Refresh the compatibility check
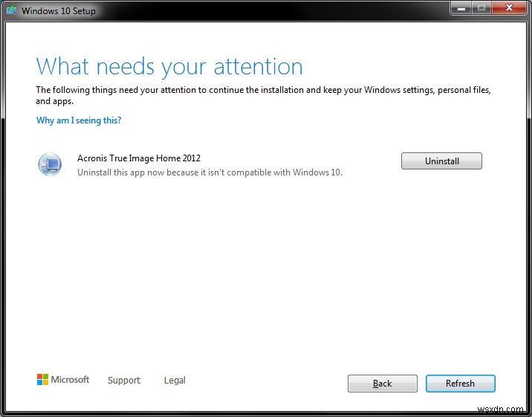 coord(461,384)
